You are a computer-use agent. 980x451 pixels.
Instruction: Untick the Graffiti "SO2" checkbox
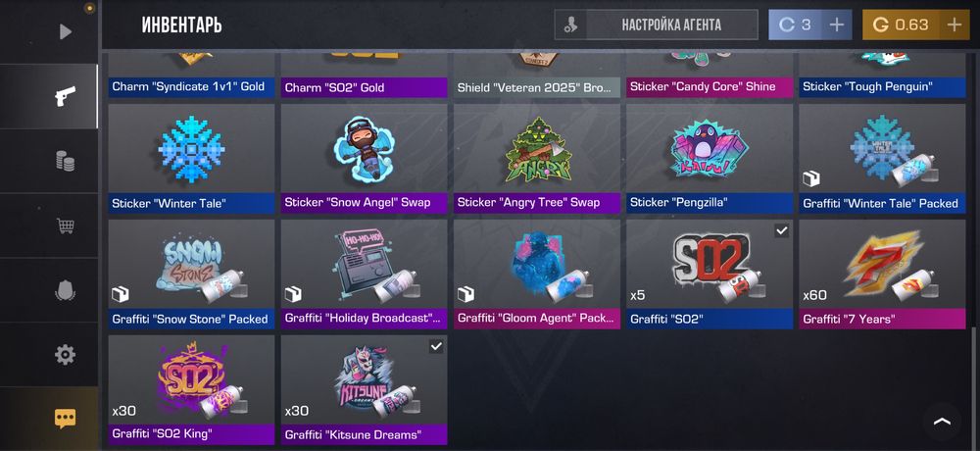(781, 230)
